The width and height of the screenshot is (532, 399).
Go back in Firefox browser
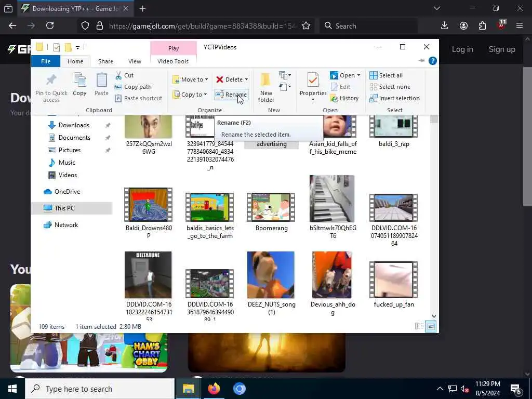coord(12,26)
